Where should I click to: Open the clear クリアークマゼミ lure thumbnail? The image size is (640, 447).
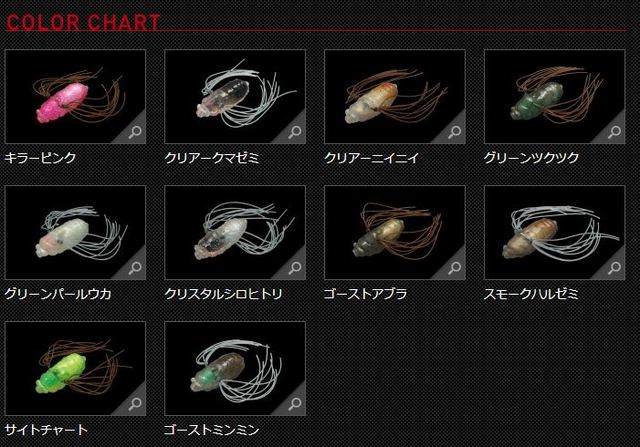pyautogui.click(x=235, y=96)
